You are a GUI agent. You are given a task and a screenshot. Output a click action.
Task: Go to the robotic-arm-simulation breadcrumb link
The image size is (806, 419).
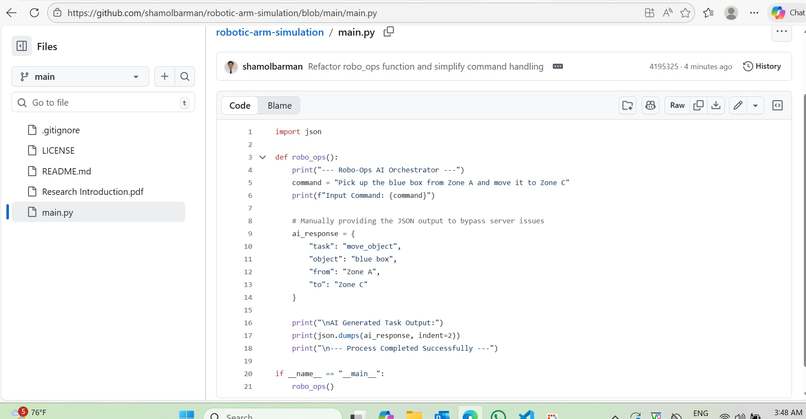[x=270, y=32]
